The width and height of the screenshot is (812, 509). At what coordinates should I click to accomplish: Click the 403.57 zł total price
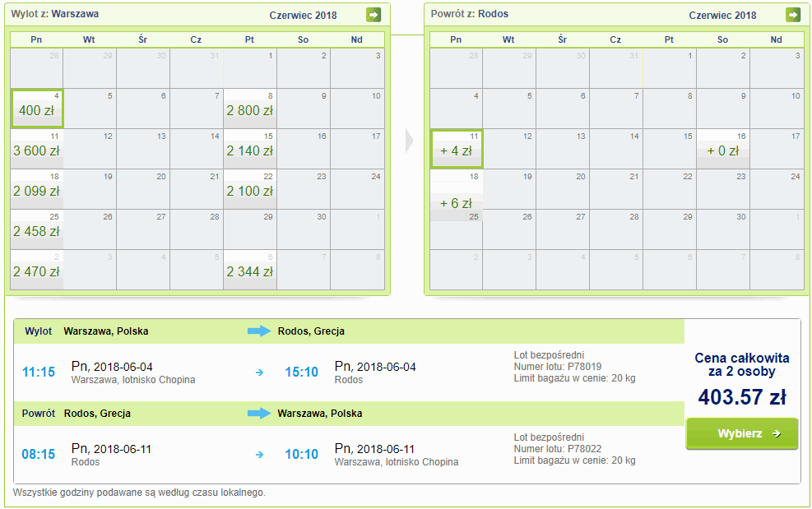click(x=742, y=398)
